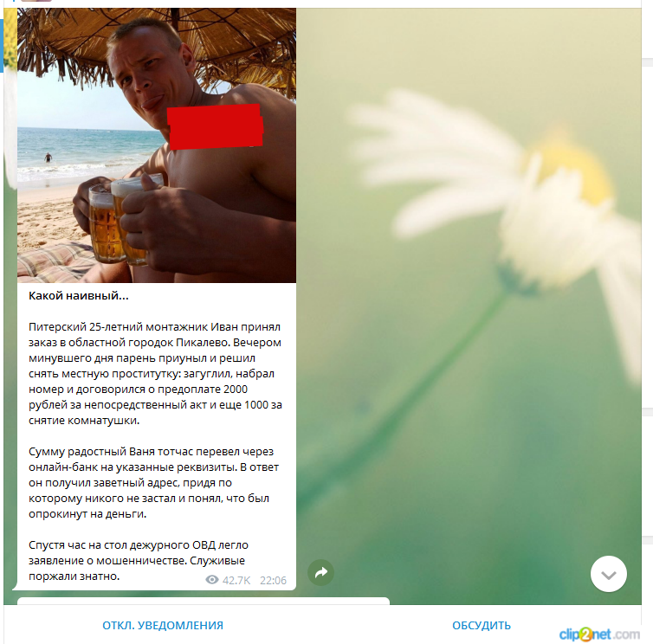
Task: Click the paragraph starting Питерский 25-летний монтажник
Action: [x=155, y=373]
